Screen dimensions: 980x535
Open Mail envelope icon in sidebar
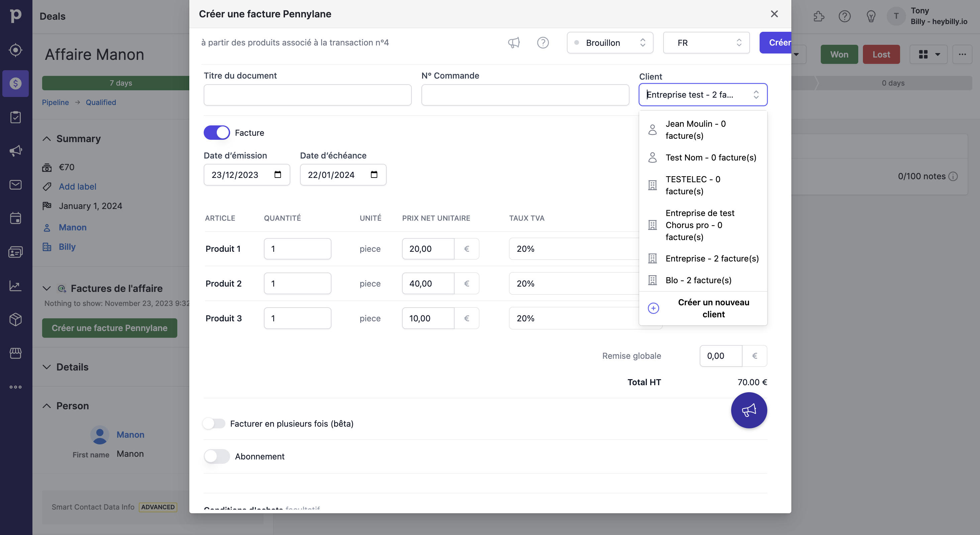click(x=15, y=185)
